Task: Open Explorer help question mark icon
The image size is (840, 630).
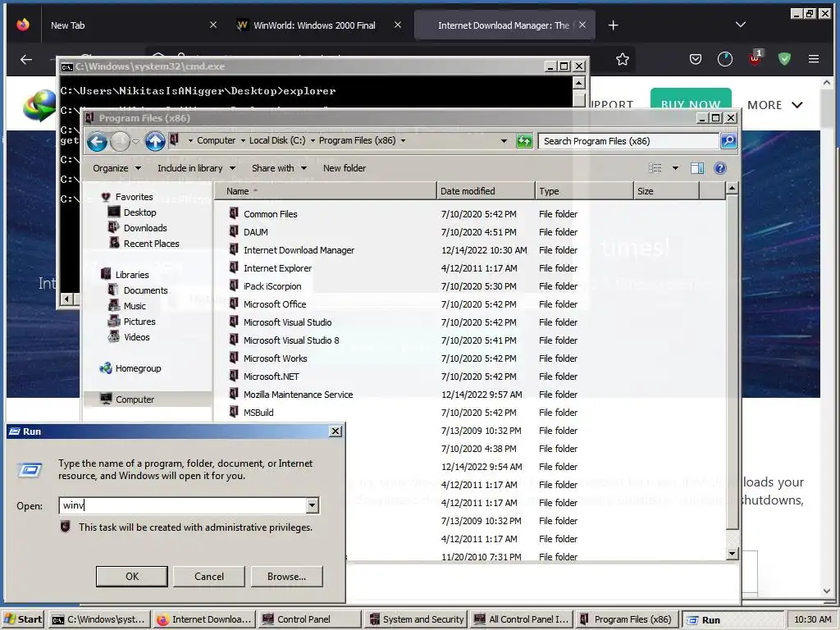Action: coord(720,168)
